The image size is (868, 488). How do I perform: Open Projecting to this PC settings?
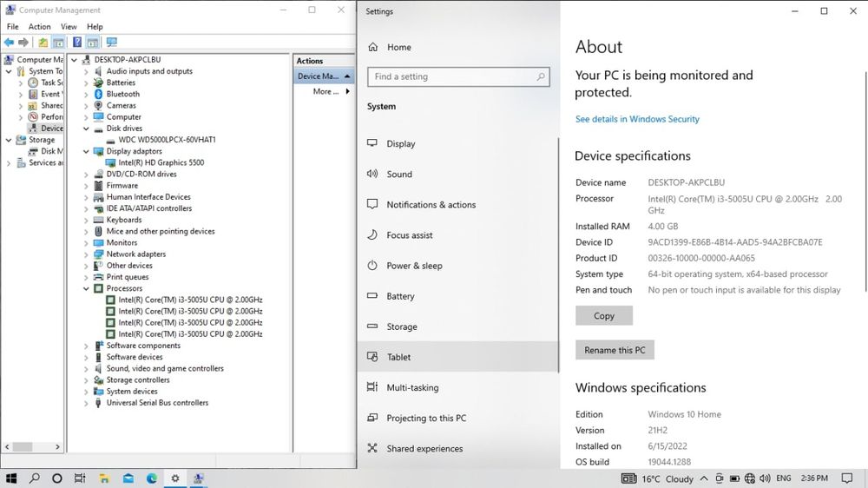pyautogui.click(x=457, y=418)
